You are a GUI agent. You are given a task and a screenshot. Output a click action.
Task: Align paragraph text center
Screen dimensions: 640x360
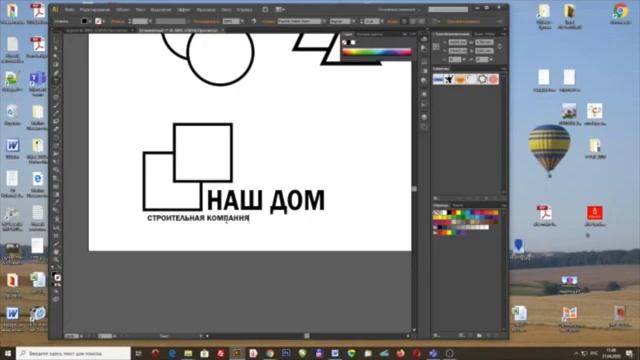pos(413,21)
